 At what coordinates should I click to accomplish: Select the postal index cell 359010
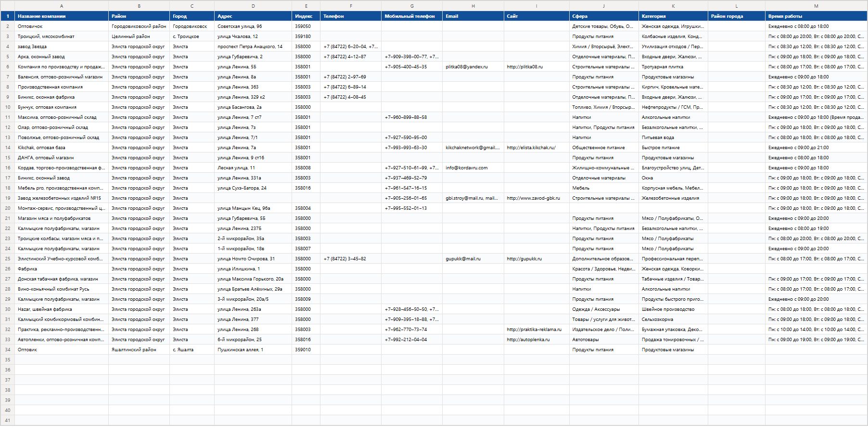306,350
